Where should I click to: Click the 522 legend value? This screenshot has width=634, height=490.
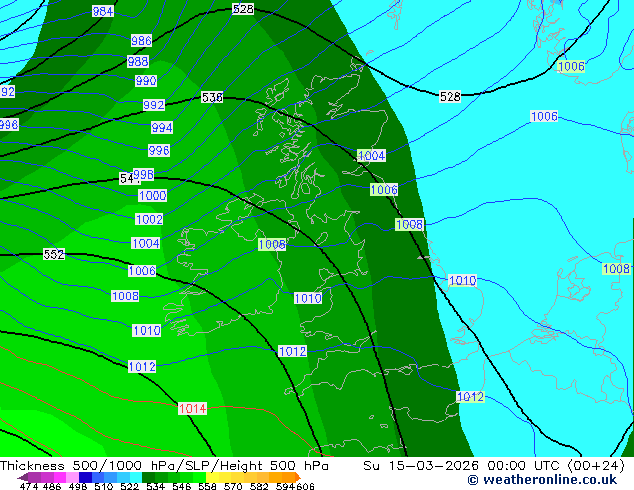130,486
